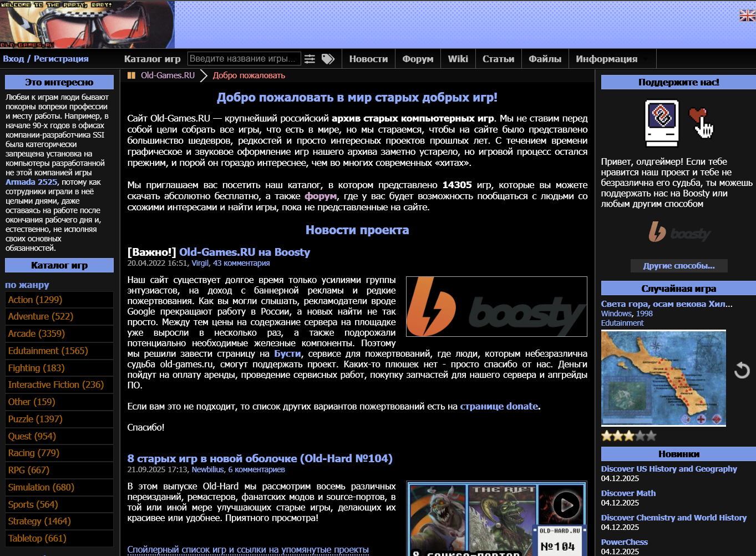
Task: Browse the Strategy (1464) genre
Action: [x=59, y=521]
